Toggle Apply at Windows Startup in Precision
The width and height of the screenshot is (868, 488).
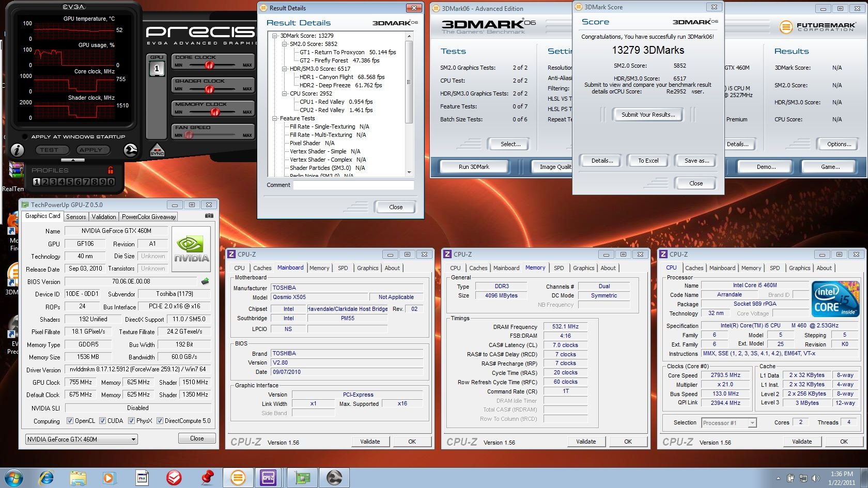coord(25,137)
